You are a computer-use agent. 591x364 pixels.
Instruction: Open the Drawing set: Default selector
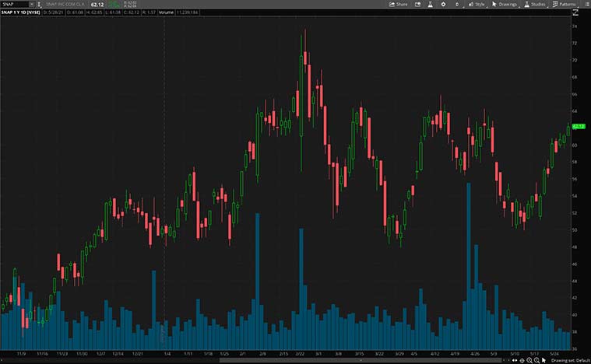click(x=570, y=361)
